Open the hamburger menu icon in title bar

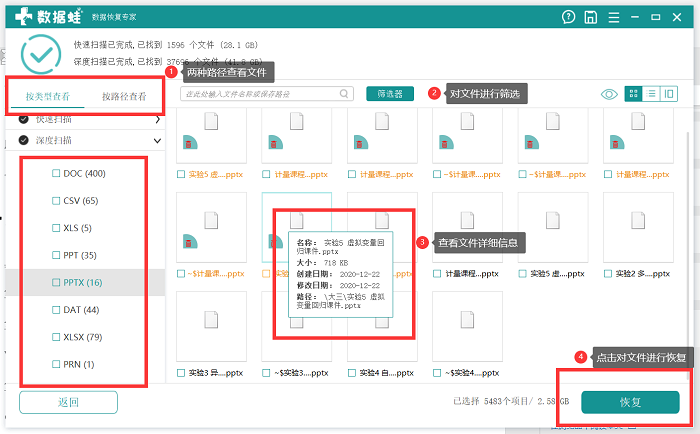coord(614,17)
